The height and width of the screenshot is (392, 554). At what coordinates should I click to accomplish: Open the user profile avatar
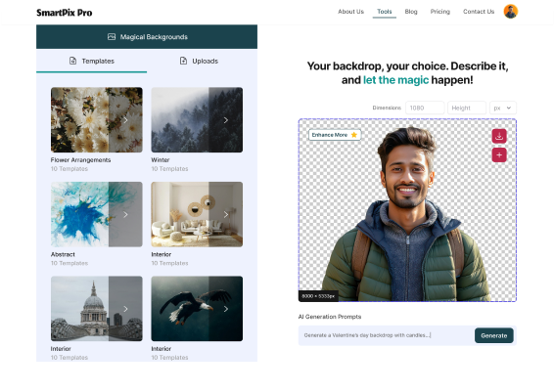(x=510, y=12)
